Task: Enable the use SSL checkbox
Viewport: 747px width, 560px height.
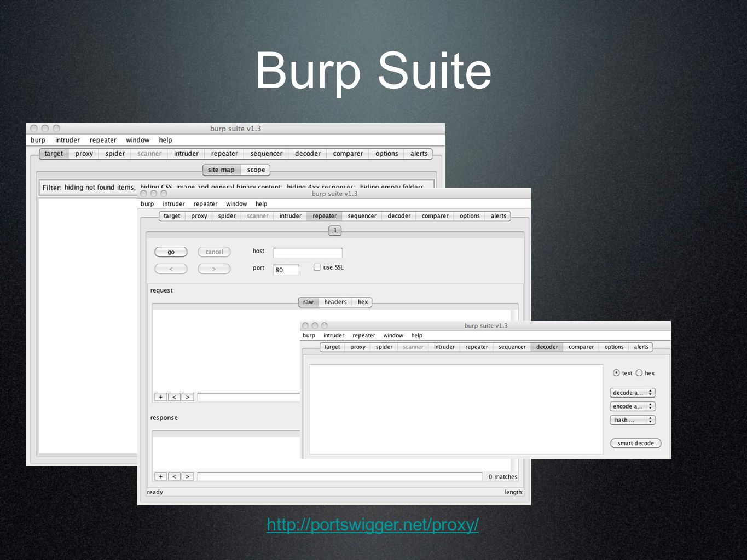Action: pos(317,267)
